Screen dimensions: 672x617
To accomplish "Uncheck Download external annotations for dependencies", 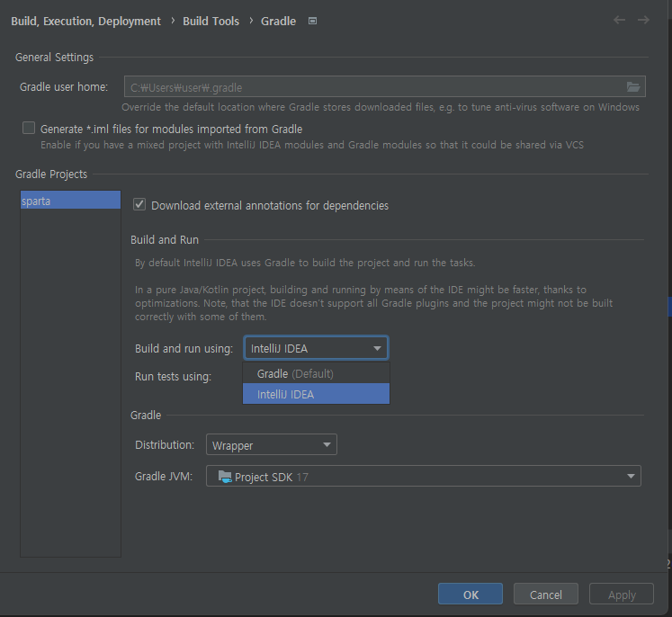I will coord(139,204).
